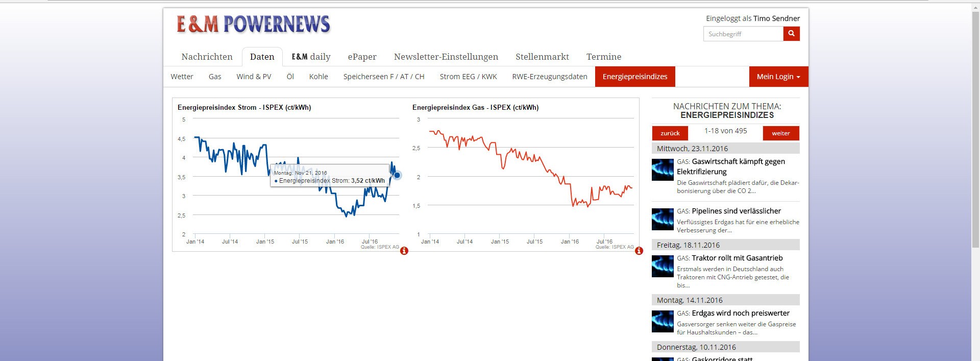Click flame thumbnail next to Pipelines article
The width and height of the screenshot is (980, 361).
point(663,220)
